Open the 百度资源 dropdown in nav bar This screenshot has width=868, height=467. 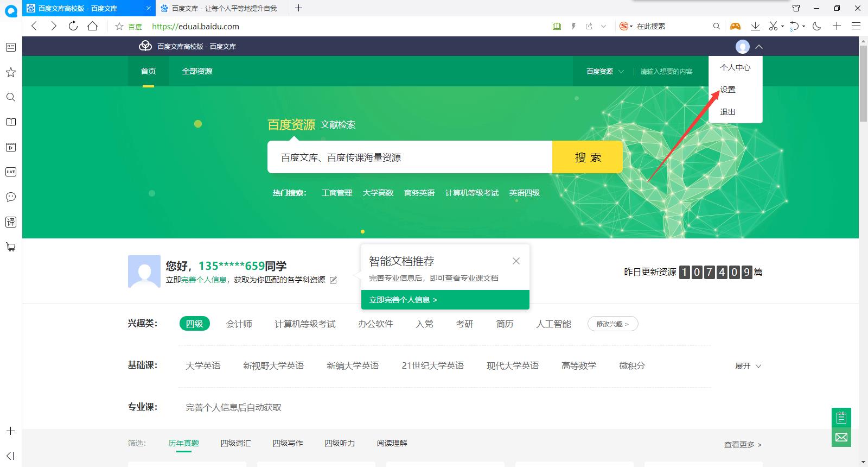[x=605, y=72]
